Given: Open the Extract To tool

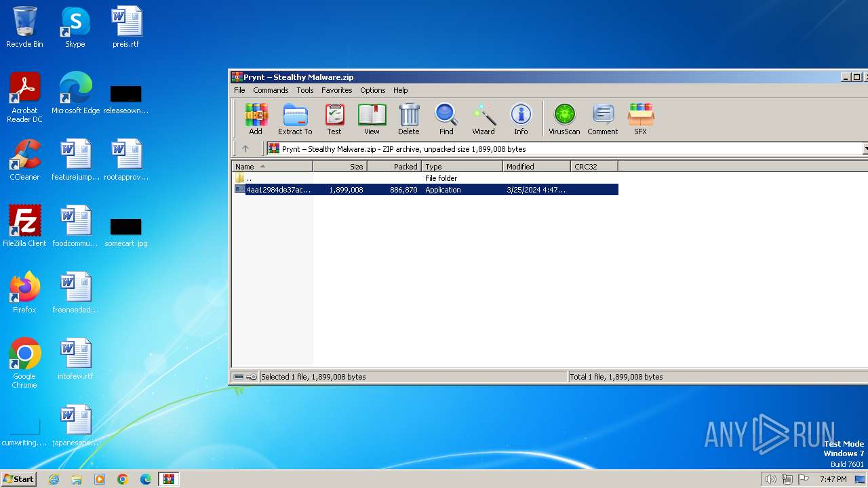Looking at the screenshot, I should click(x=295, y=119).
